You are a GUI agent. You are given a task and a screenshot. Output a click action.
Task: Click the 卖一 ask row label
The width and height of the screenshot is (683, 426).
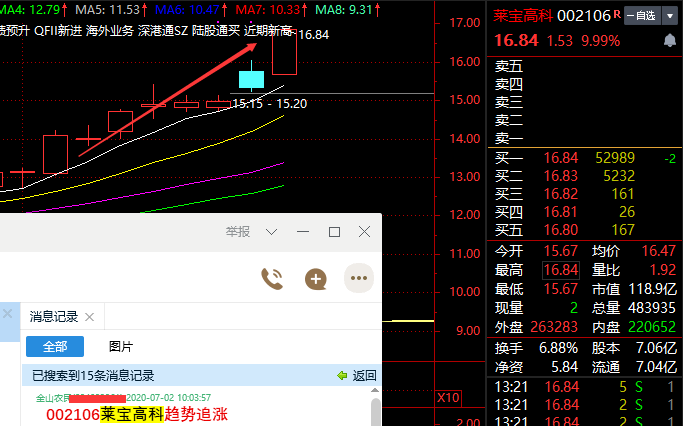(x=509, y=139)
